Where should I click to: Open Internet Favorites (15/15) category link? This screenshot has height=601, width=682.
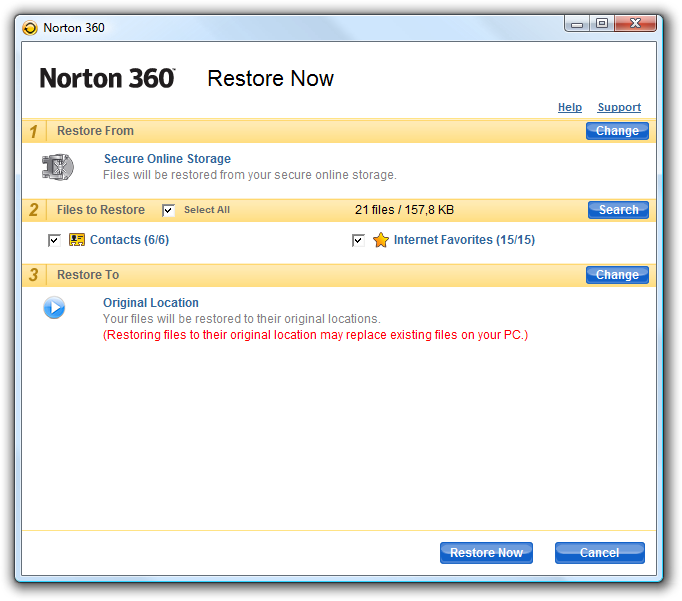click(x=464, y=240)
